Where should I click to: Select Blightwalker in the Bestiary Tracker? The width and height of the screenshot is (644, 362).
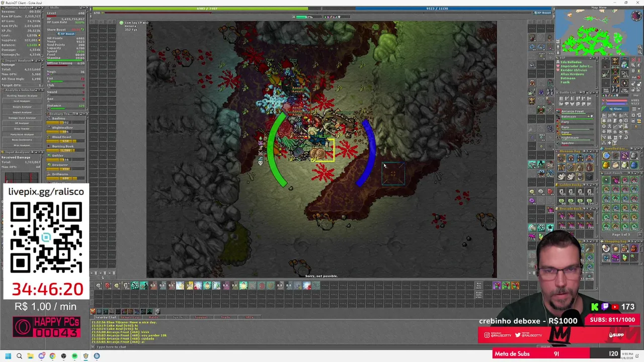pyautogui.click(x=66, y=129)
